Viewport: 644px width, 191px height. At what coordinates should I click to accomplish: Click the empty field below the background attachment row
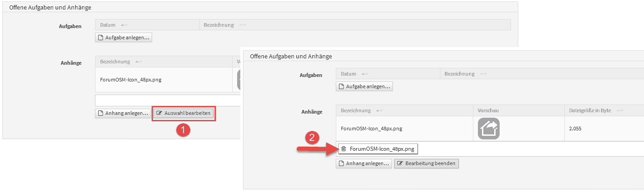167,100
